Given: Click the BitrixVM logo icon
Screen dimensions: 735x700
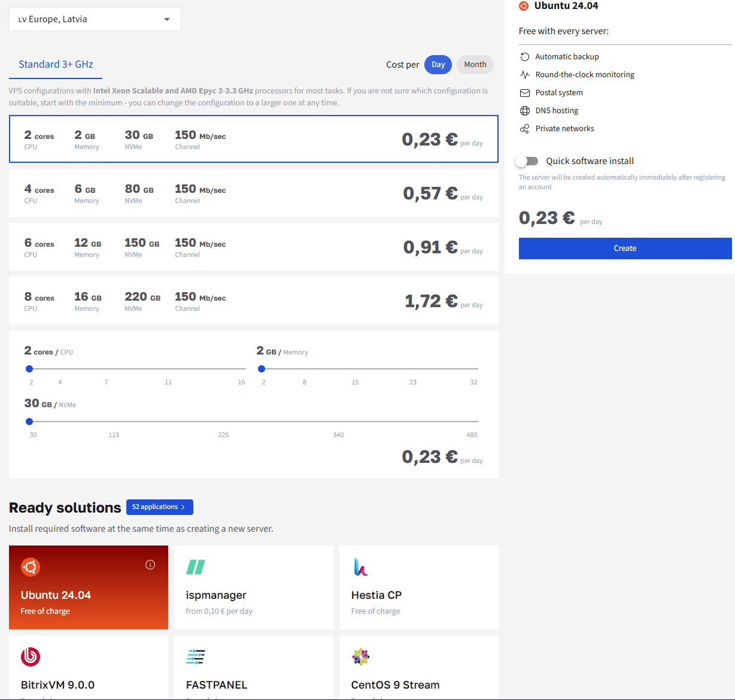Looking at the screenshot, I should (x=31, y=657).
